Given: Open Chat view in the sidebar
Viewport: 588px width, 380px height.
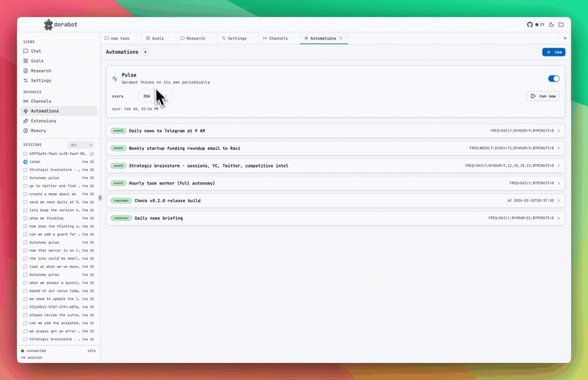Looking at the screenshot, I should click(59, 51).
